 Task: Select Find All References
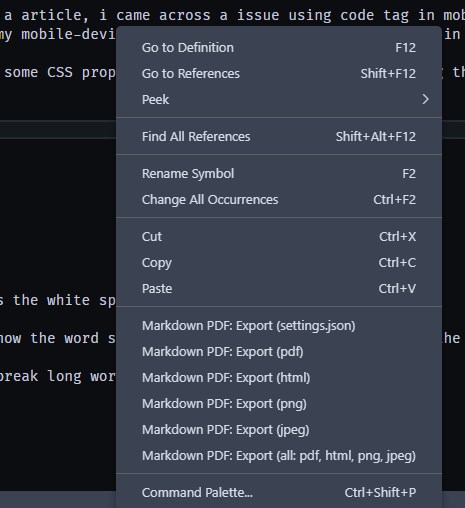pos(279,136)
